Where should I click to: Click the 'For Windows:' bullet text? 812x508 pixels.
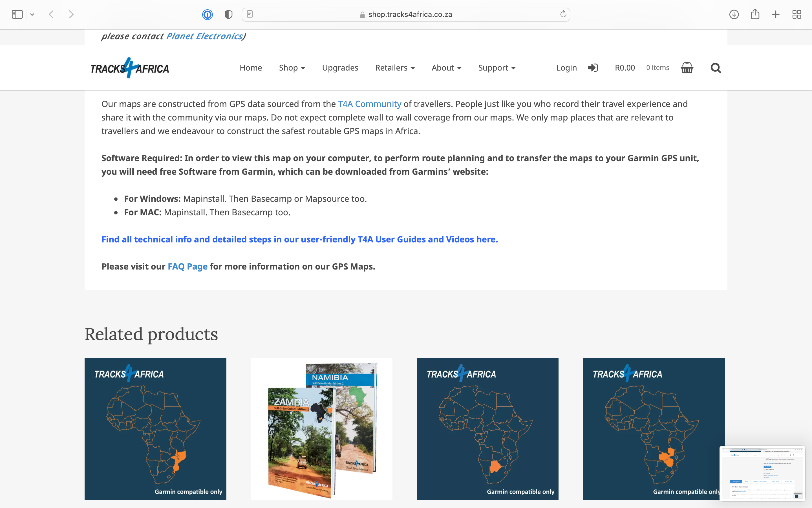pyautogui.click(x=245, y=199)
